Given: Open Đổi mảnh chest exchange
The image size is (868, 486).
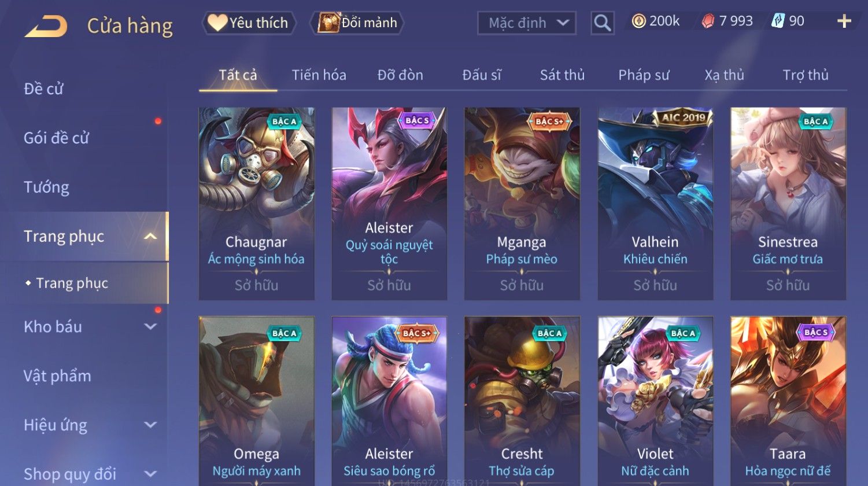Looking at the screenshot, I should [x=357, y=23].
